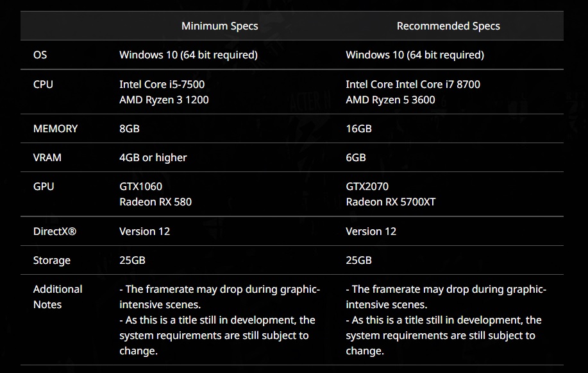Click the Intel Core i5-7500 text
Image resolution: width=588 pixels, height=373 pixels.
(162, 84)
